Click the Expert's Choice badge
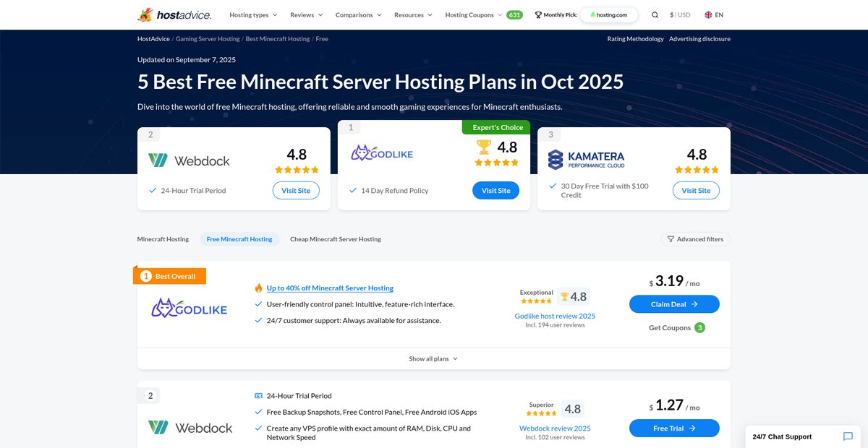Image resolution: width=868 pixels, height=448 pixels. tap(496, 127)
